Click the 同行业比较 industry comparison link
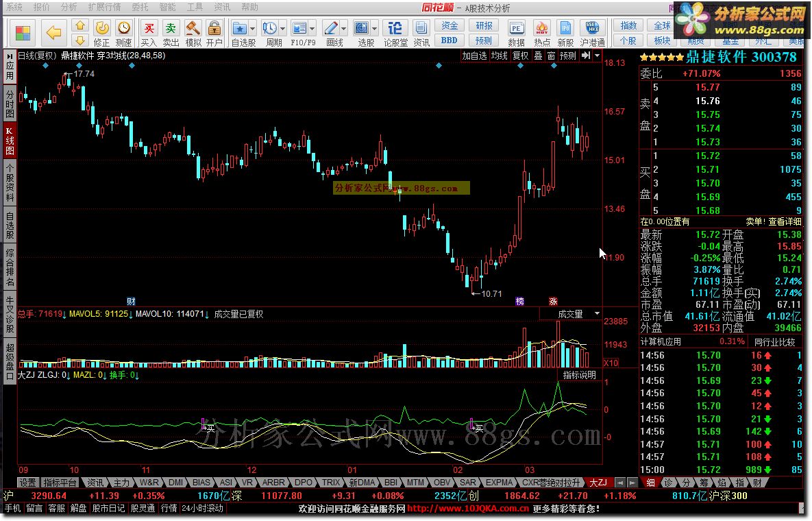This screenshot has height=521, width=812. coord(774,342)
